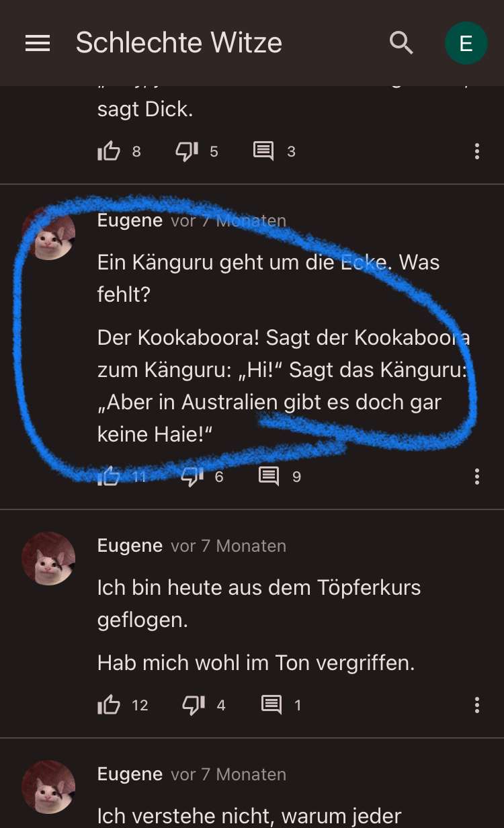This screenshot has height=828, width=504.
Task: Dislike the post with 5 dislikes
Action: click(187, 151)
